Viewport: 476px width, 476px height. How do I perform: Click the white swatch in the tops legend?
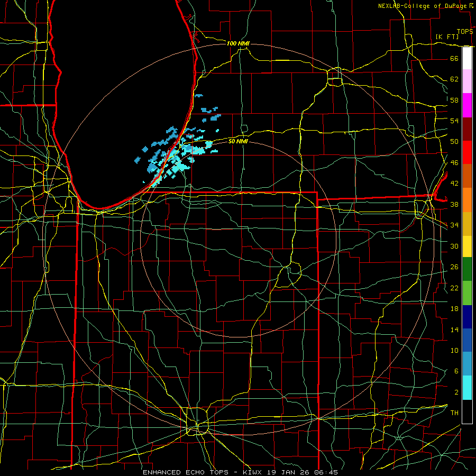[x=467, y=58]
